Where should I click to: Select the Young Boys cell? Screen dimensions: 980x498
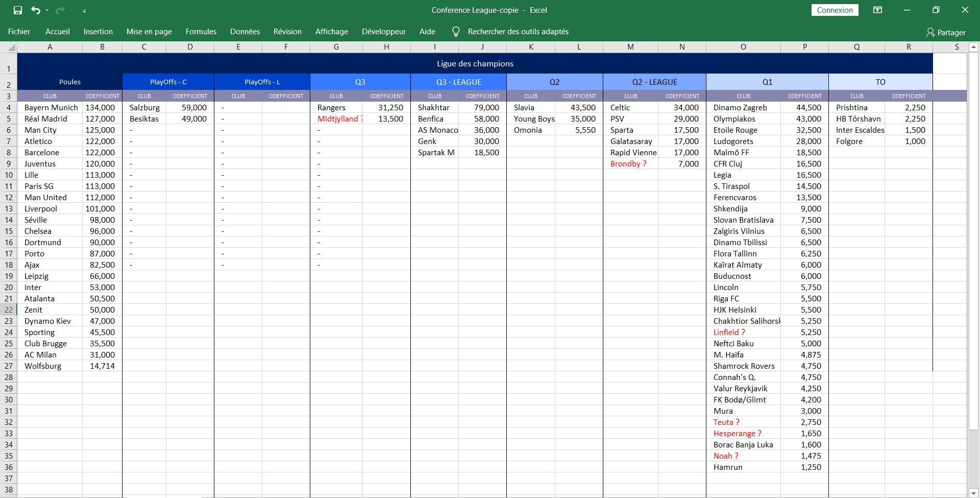tap(531, 119)
